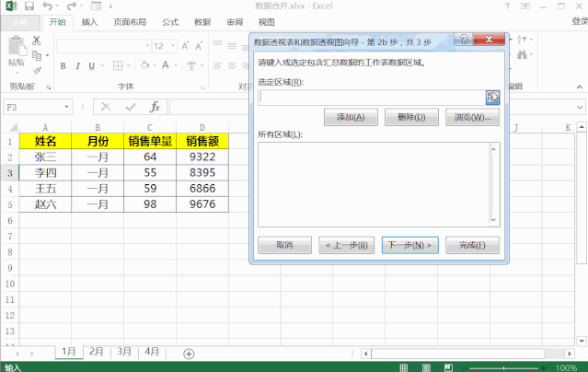Click the 添加(A) button
The width and height of the screenshot is (588, 372).
[x=351, y=117]
